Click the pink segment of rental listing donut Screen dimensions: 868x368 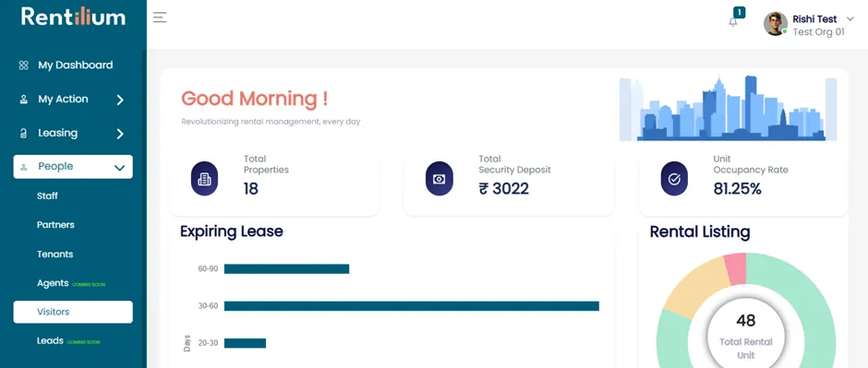[x=735, y=268]
